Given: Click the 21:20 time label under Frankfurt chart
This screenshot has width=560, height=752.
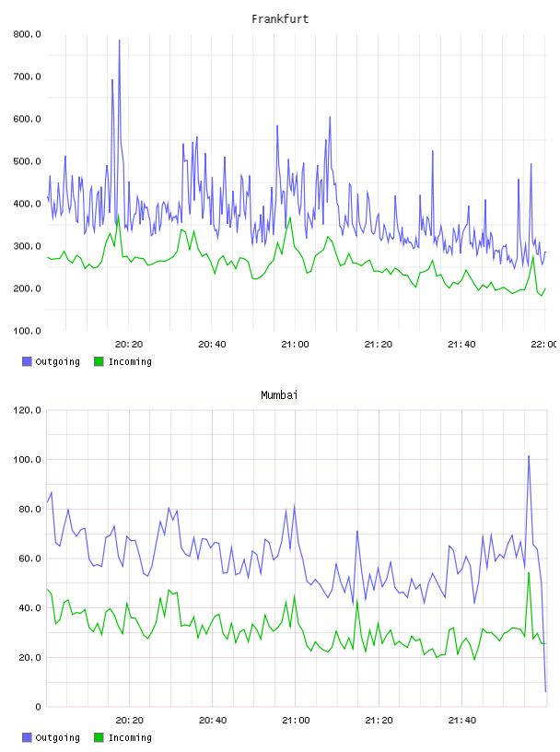Looking at the screenshot, I should click(x=379, y=345).
